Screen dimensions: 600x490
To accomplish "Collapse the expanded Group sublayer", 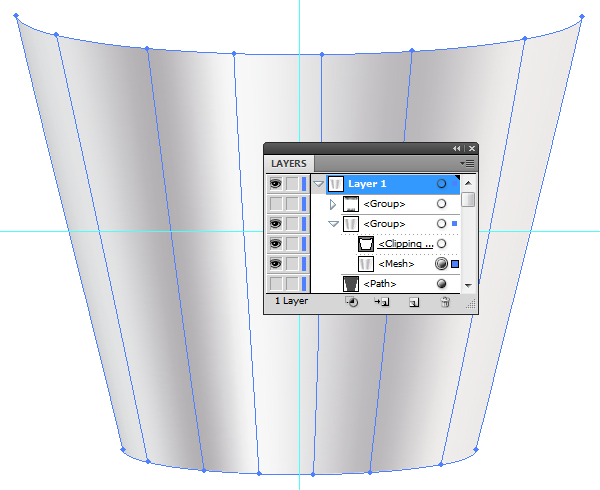I will pyautogui.click(x=334, y=224).
